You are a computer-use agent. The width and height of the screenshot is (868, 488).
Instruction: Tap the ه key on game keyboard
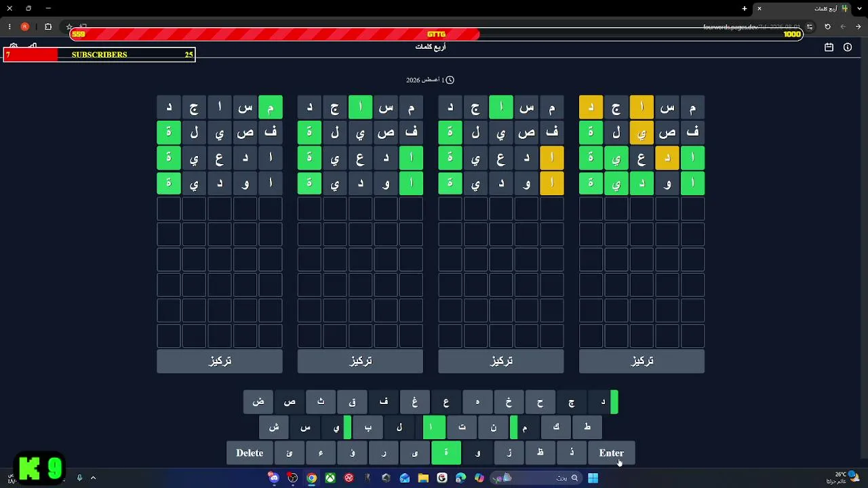[477, 402]
